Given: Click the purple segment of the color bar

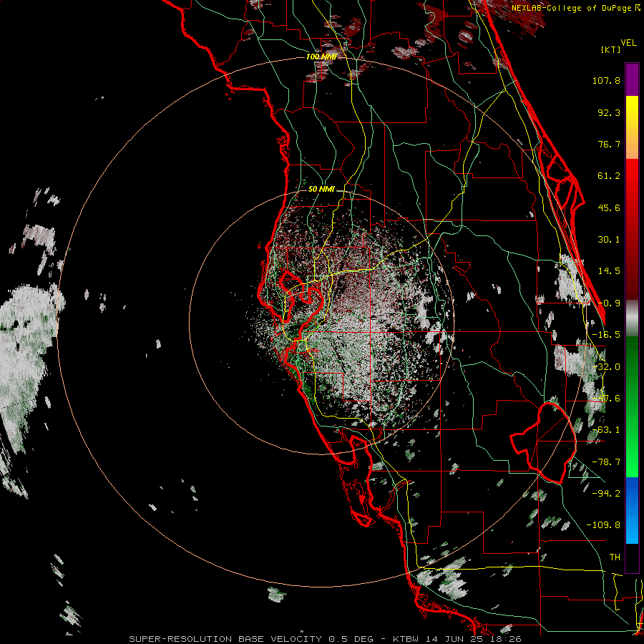Looking at the screenshot, I should point(632,79).
